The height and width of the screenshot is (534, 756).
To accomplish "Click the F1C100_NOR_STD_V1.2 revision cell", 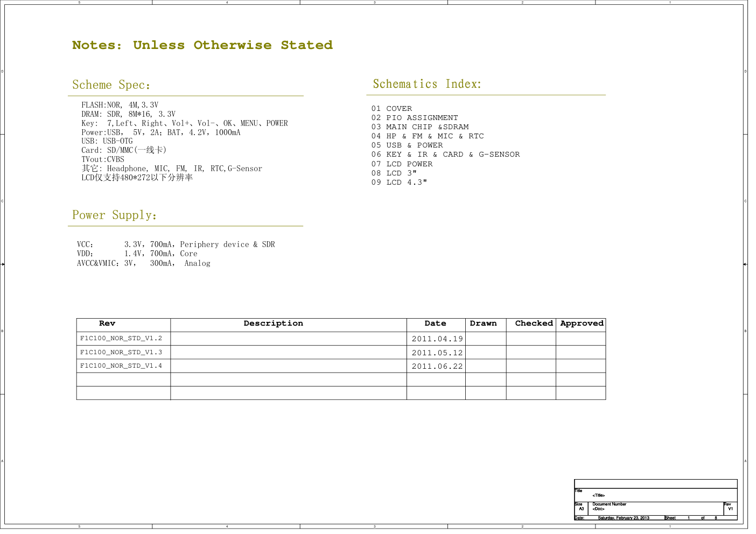I will (x=121, y=339).
